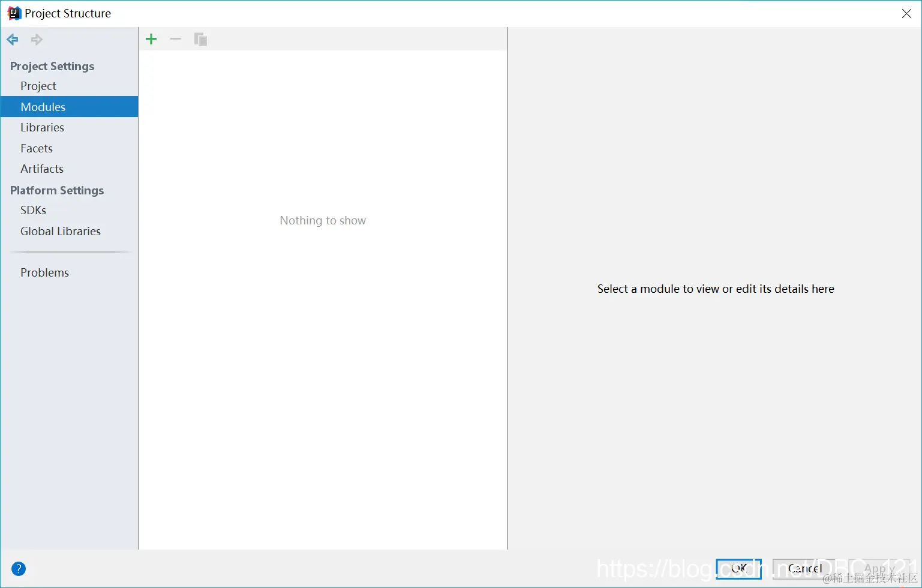
Task: Open the Libraries settings page
Action: 69,127
